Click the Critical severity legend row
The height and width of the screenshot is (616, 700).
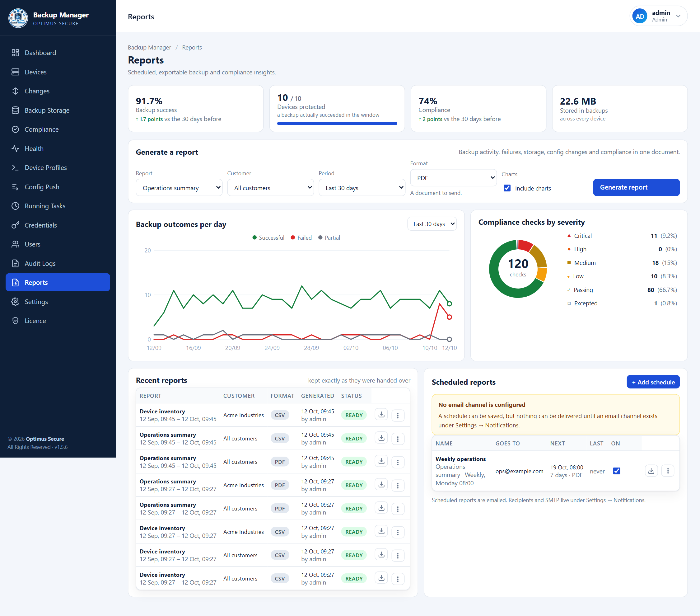622,236
